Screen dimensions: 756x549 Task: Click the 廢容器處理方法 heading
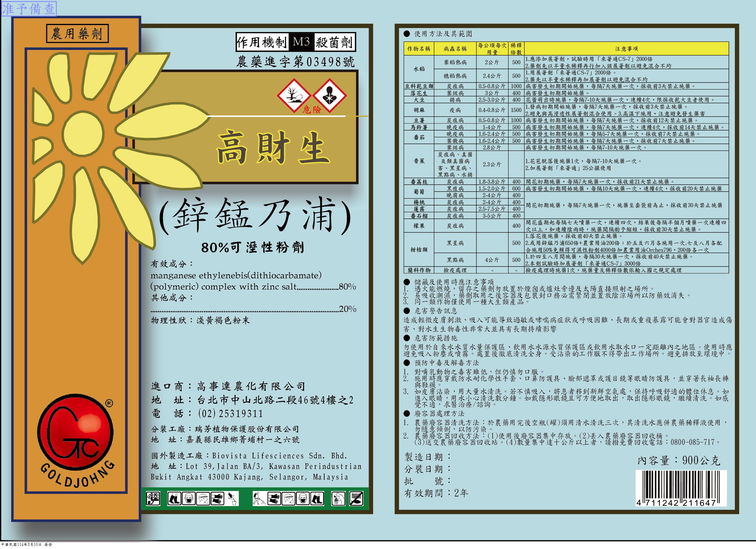[x=439, y=414]
